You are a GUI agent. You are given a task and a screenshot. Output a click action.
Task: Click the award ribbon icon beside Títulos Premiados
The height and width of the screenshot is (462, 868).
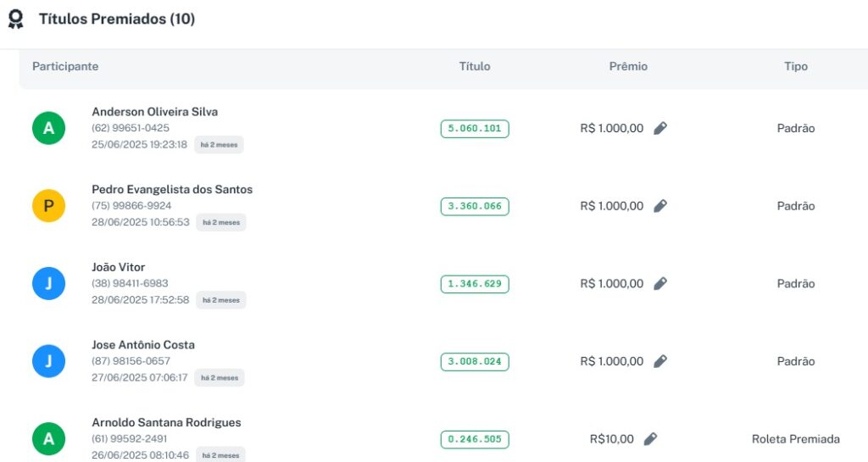click(15, 19)
